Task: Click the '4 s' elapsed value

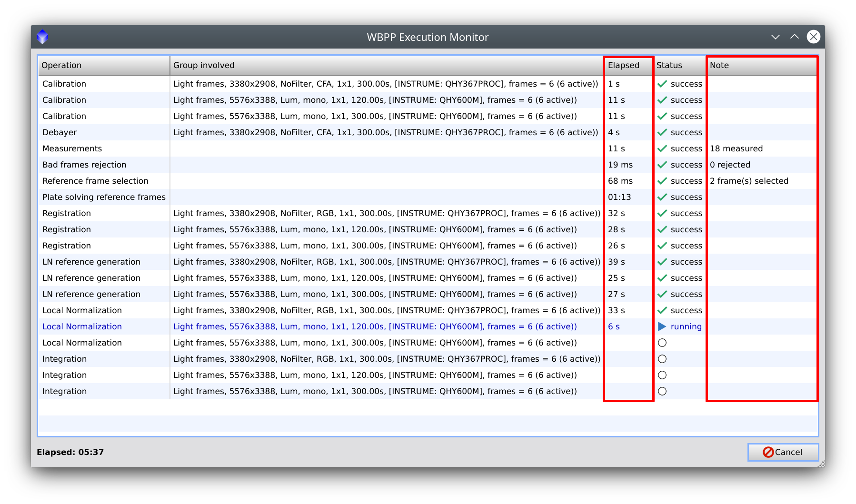Action: [x=614, y=132]
